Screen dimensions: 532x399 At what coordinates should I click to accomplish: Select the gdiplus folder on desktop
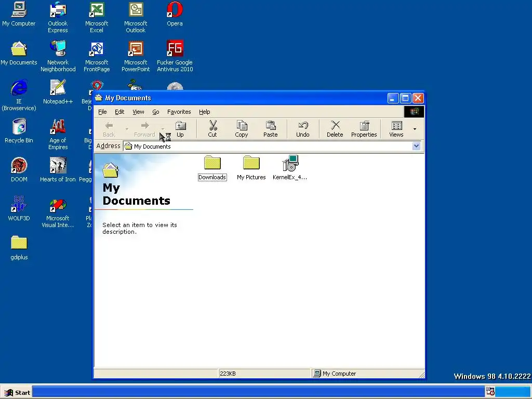pos(19,248)
